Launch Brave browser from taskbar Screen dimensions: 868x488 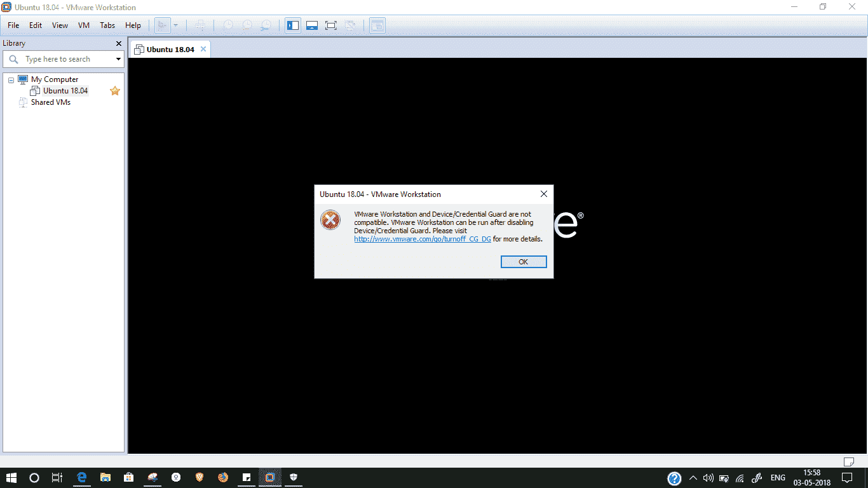[x=200, y=477]
